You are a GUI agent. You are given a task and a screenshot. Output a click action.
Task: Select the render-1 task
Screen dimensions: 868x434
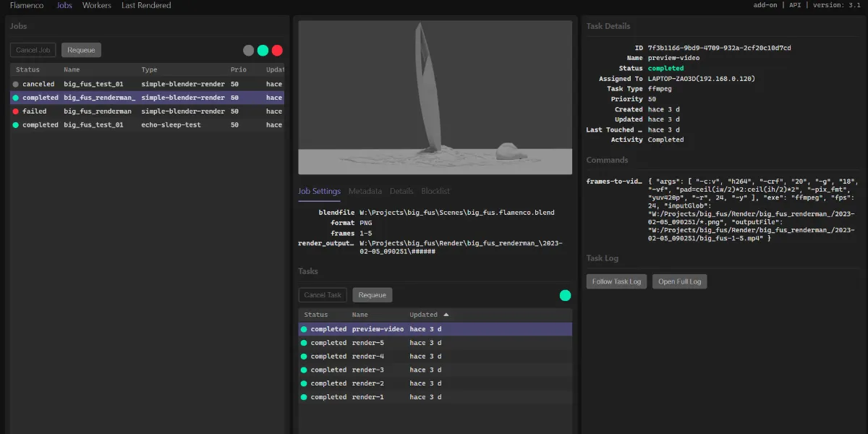(435, 397)
